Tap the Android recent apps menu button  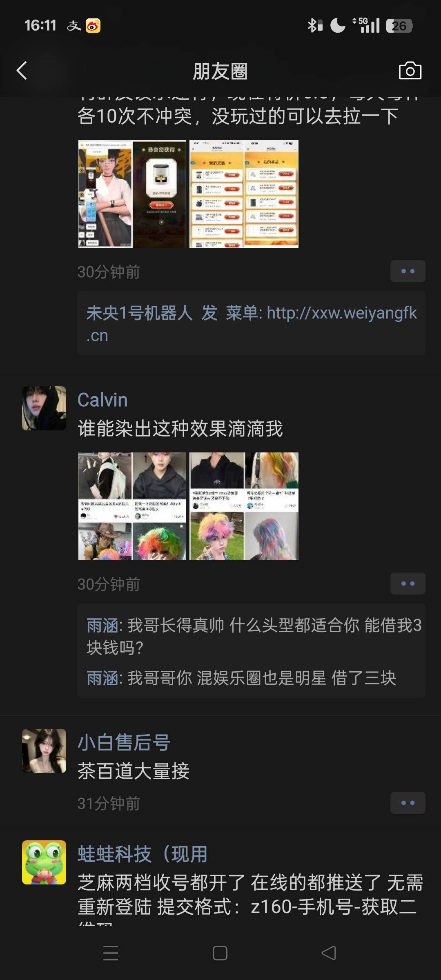111,953
